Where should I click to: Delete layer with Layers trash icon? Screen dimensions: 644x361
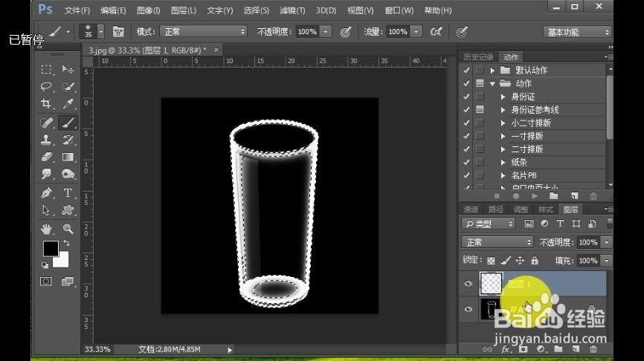pos(593,349)
